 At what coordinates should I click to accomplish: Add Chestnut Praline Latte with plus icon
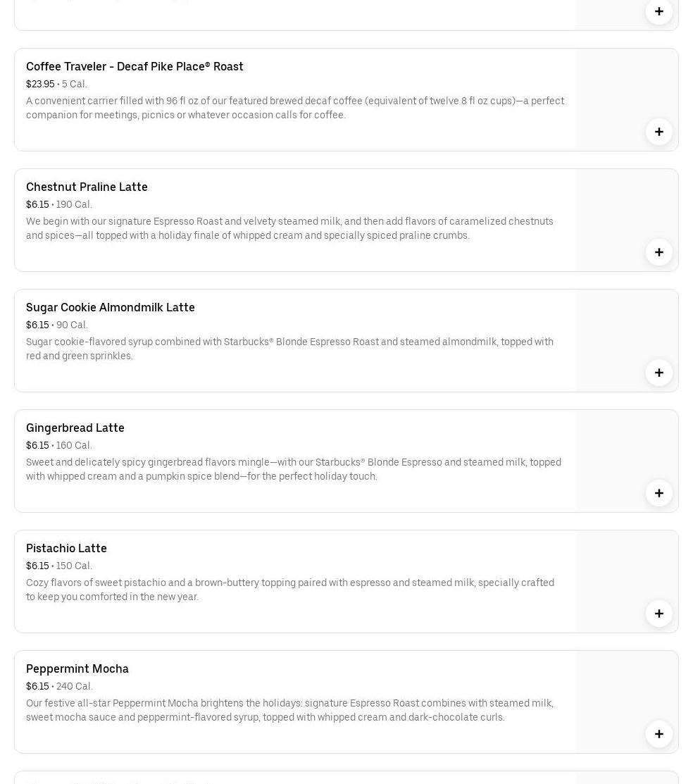click(658, 252)
